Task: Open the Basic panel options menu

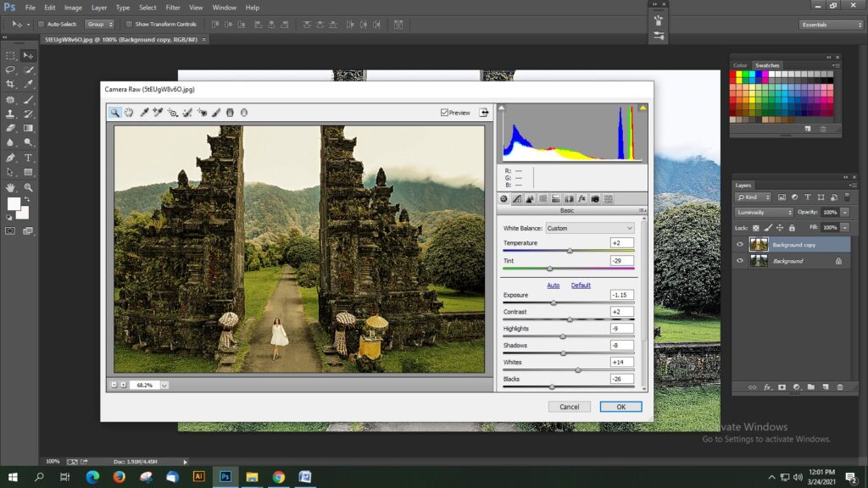Action: tap(643, 210)
